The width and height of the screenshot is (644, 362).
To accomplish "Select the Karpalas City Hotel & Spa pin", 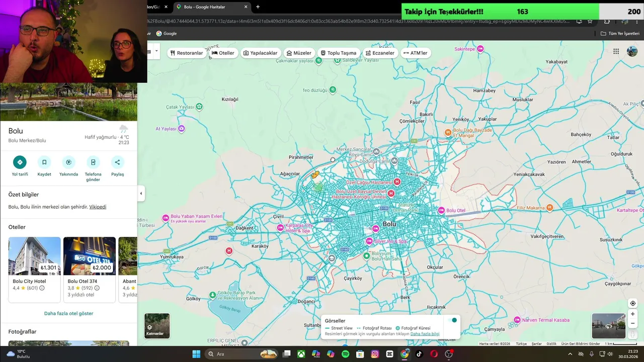I will [x=280, y=228].
